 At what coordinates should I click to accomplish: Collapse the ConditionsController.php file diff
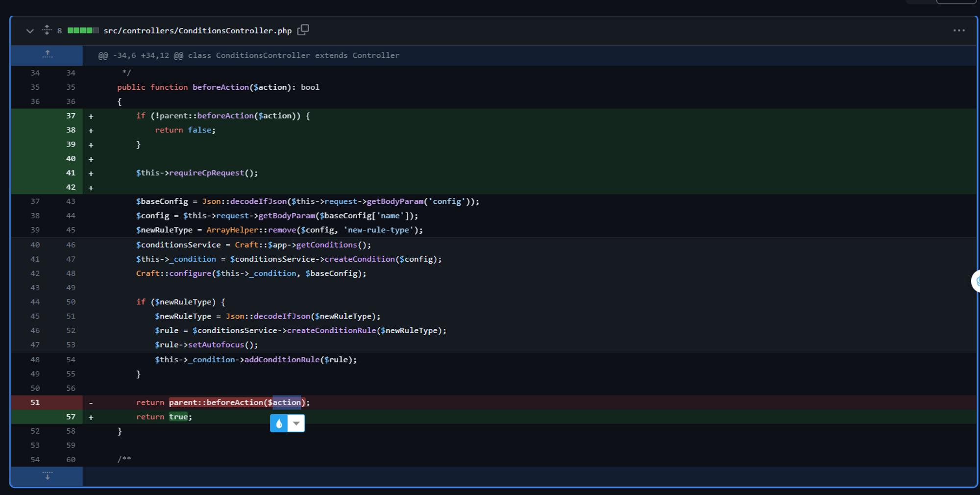(x=30, y=31)
